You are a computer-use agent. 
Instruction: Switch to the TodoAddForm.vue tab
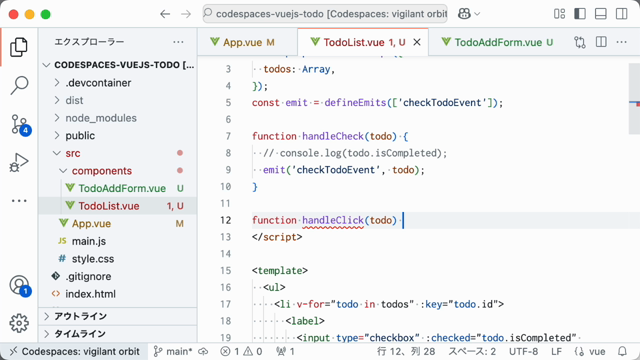[498, 42]
